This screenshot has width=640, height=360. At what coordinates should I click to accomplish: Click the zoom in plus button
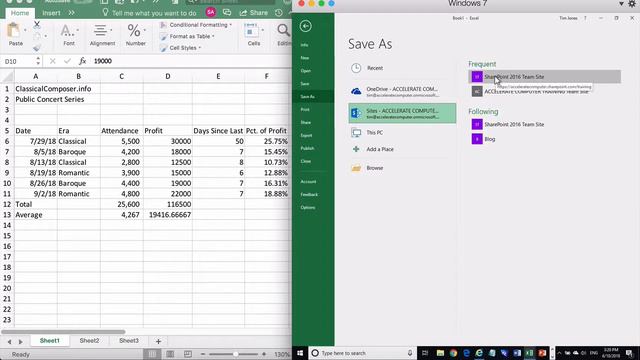pyautogui.click(x=264, y=354)
